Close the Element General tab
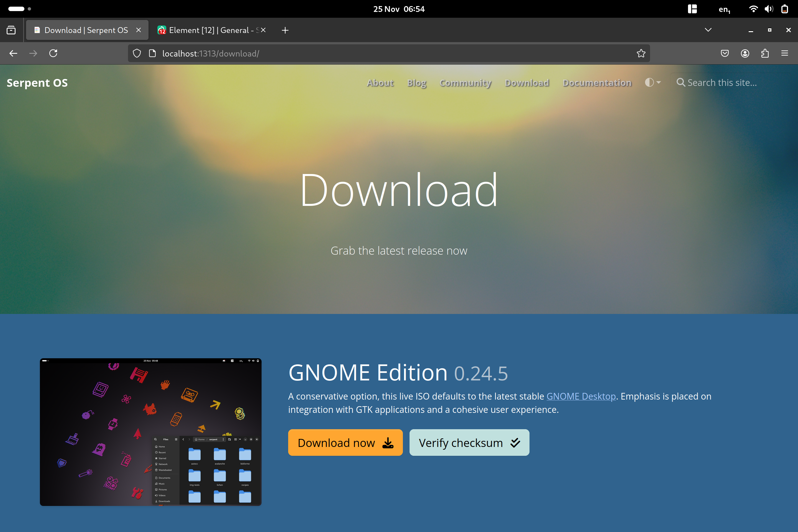798x532 pixels. 263,30
